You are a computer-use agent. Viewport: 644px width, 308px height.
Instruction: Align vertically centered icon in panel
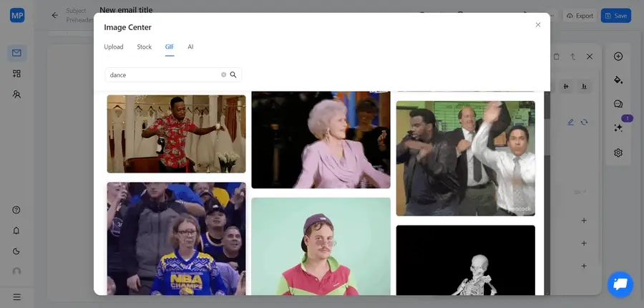(567, 87)
